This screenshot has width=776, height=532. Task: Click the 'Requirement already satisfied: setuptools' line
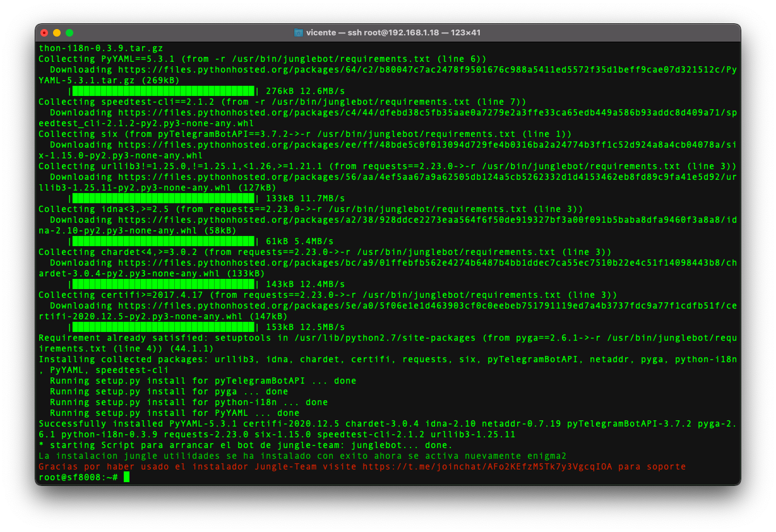(386, 338)
